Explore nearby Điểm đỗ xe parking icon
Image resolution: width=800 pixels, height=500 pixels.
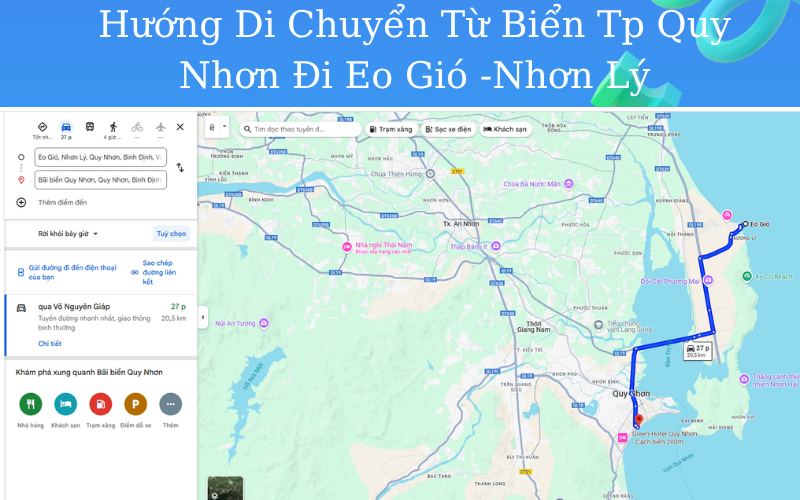[136, 404]
